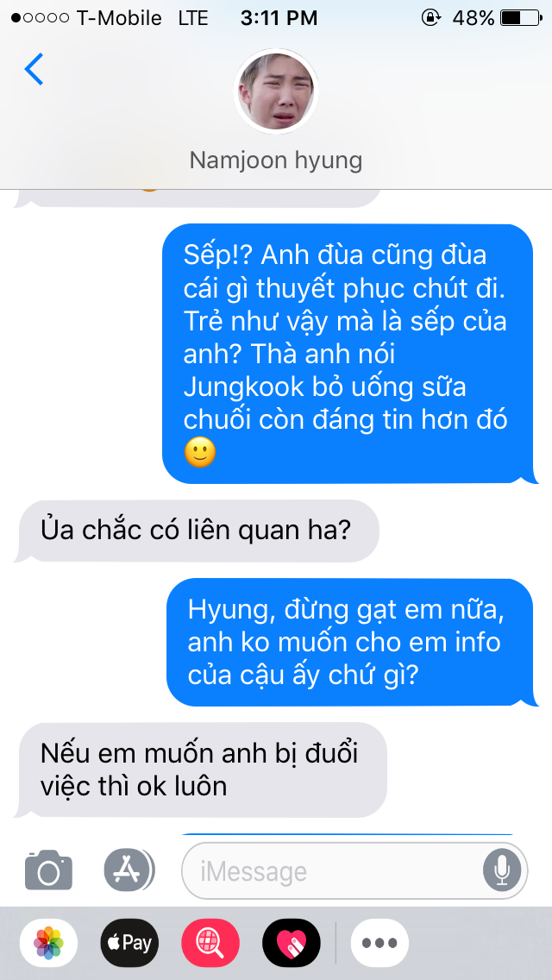
Task: Go back using the blue chevron arrow
Action: point(34,69)
